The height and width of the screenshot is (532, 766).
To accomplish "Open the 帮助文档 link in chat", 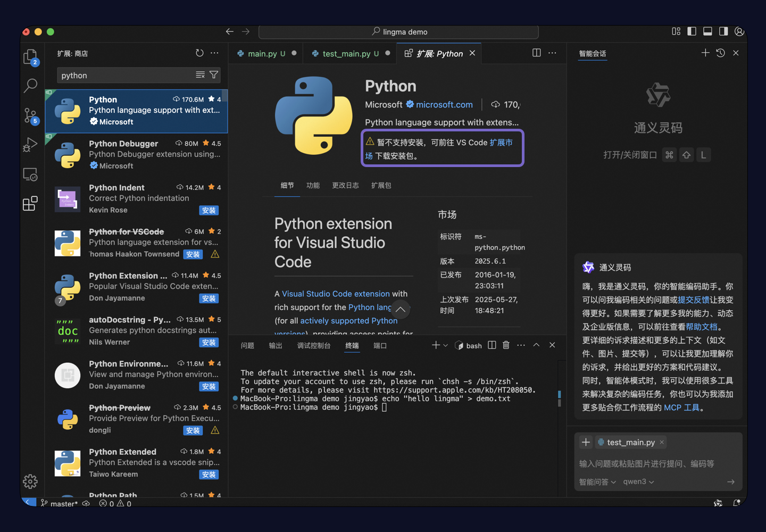I will (x=702, y=327).
